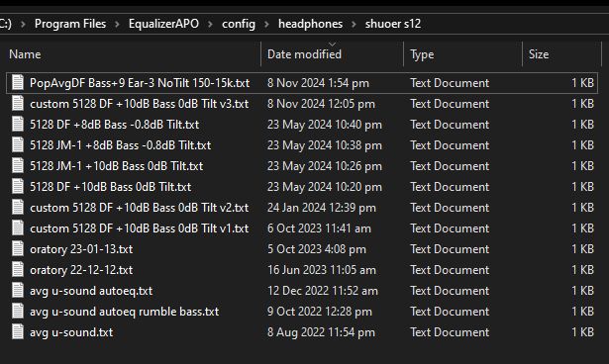
Task: Click the date 23 May 2024 10:38 pm
Action: (325, 145)
